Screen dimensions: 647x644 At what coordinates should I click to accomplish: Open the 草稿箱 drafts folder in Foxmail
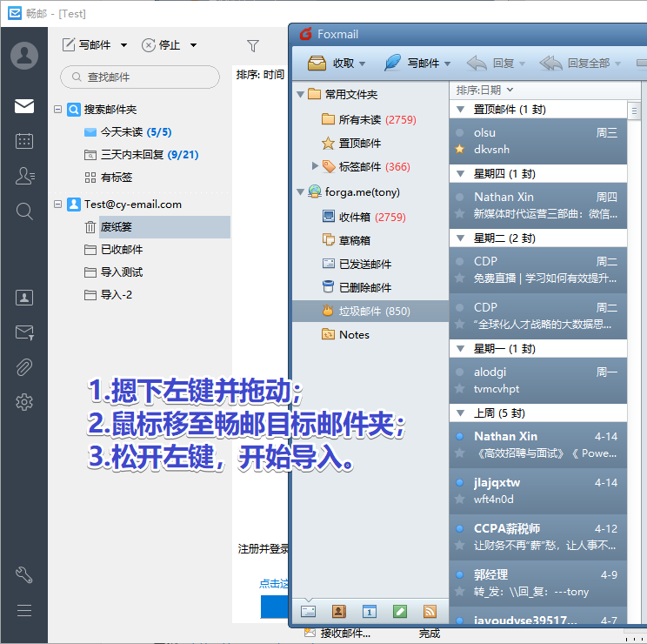(346, 240)
